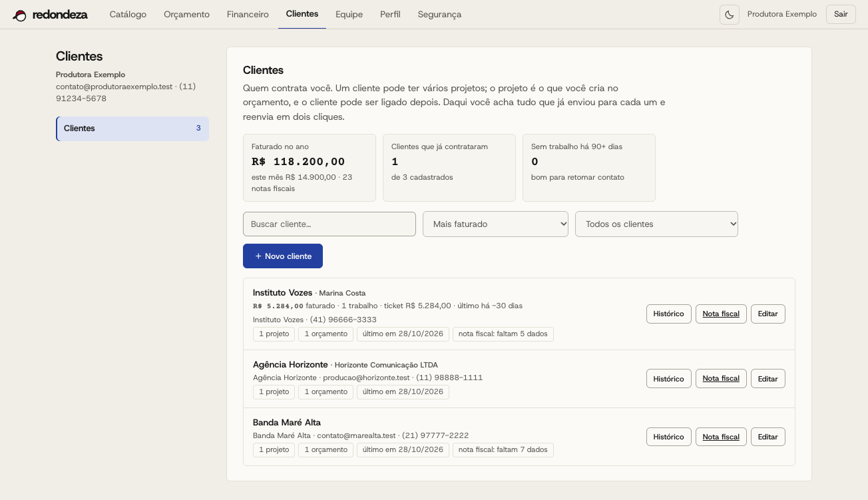The width and height of the screenshot is (868, 500).
Task: Click the '1 projeto' tag under Instituto Vozes
Action: click(274, 334)
